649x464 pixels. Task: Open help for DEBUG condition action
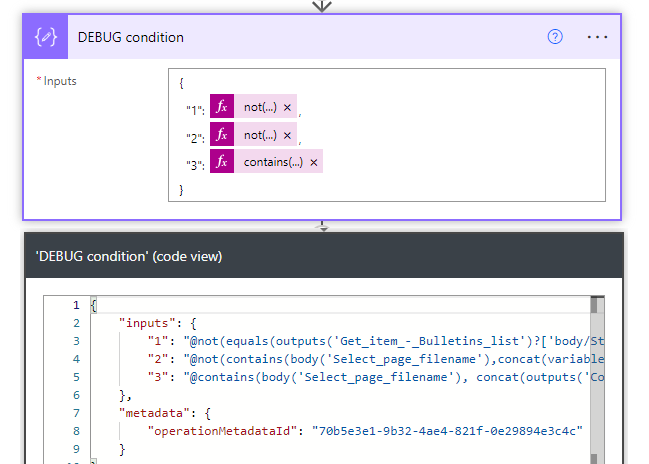(555, 37)
